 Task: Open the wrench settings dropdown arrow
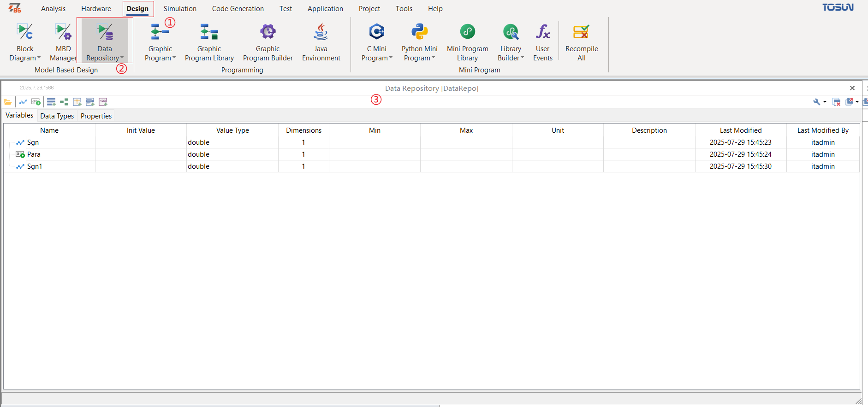pos(825,102)
